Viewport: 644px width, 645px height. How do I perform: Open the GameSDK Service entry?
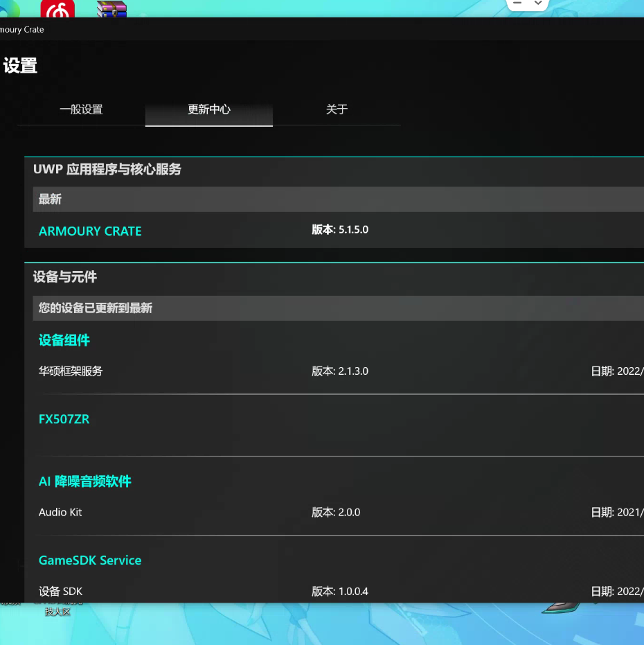pyautogui.click(x=90, y=560)
